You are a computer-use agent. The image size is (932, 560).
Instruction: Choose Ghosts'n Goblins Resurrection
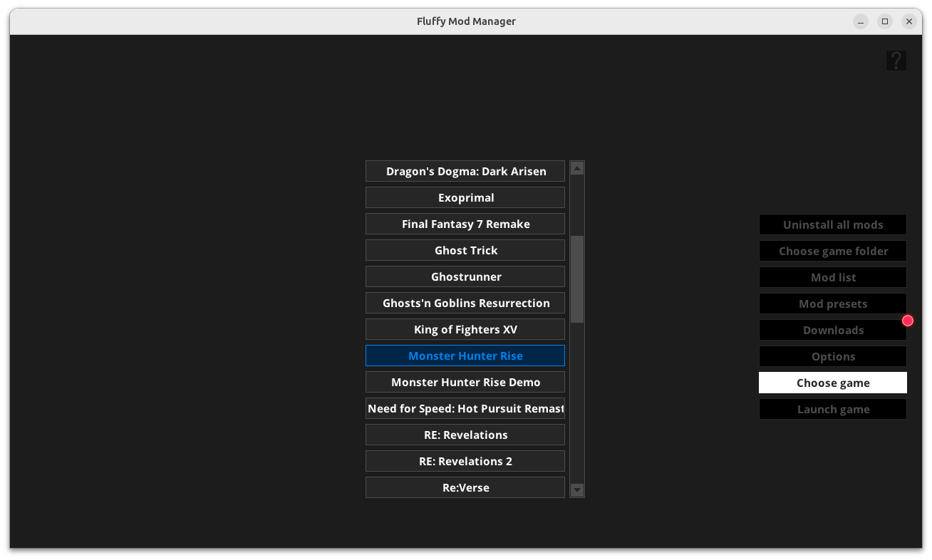(465, 303)
